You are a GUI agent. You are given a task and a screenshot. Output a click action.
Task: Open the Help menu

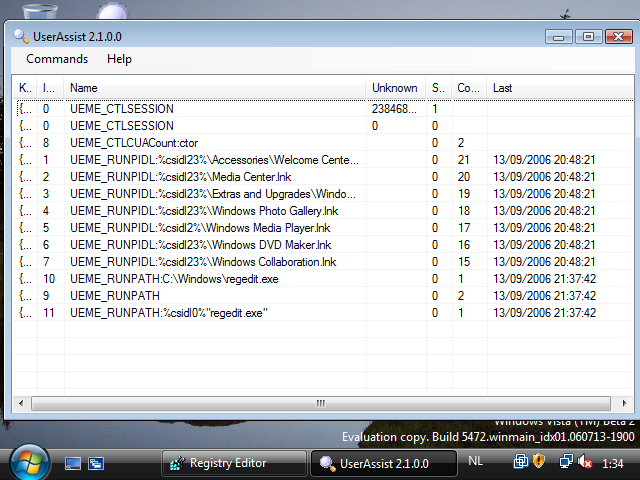pyautogui.click(x=119, y=59)
